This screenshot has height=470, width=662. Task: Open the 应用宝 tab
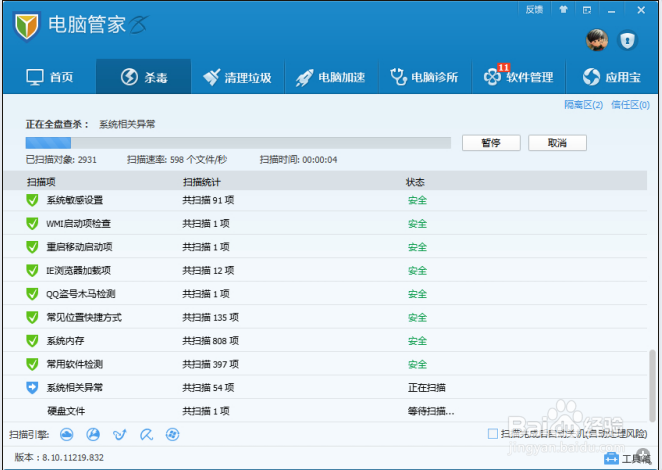[612, 77]
